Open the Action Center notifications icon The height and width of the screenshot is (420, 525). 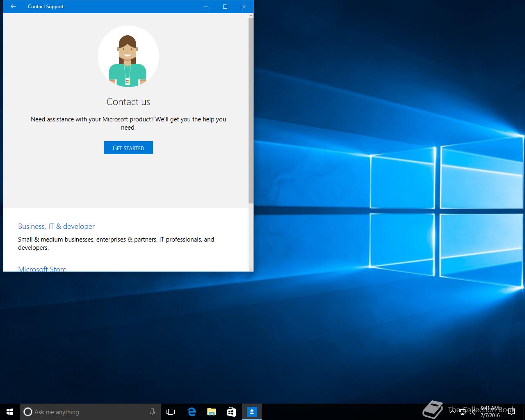coord(511,412)
